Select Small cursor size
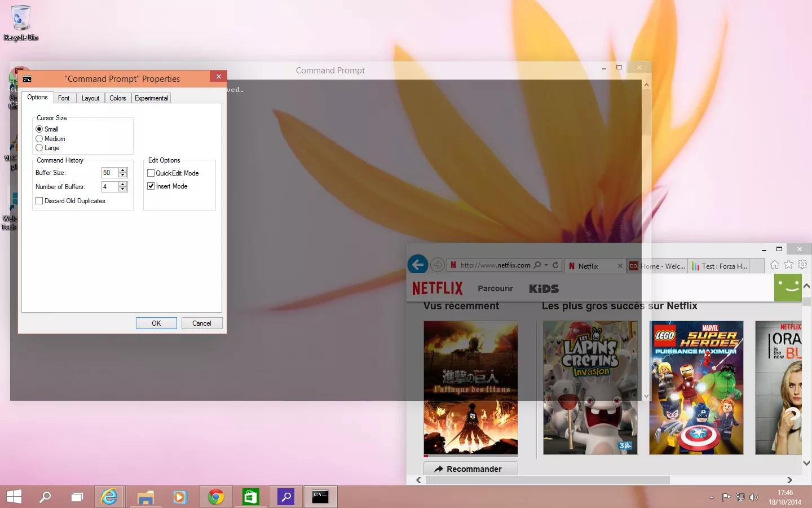812x508 pixels. [x=39, y=129]
